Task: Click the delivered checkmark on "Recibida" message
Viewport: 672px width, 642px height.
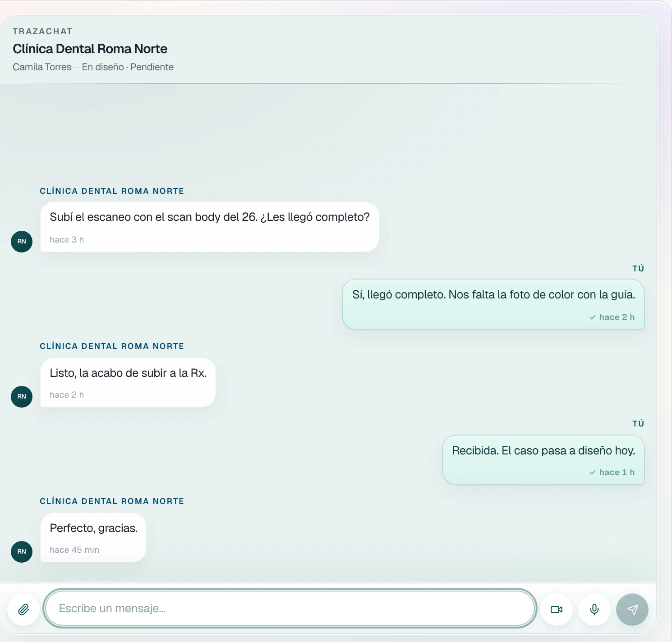Action: pyautogui.click(x=593, y=472)
